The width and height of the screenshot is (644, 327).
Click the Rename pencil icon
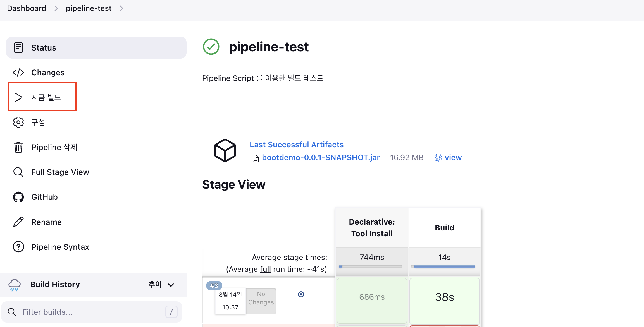[18, 222]
